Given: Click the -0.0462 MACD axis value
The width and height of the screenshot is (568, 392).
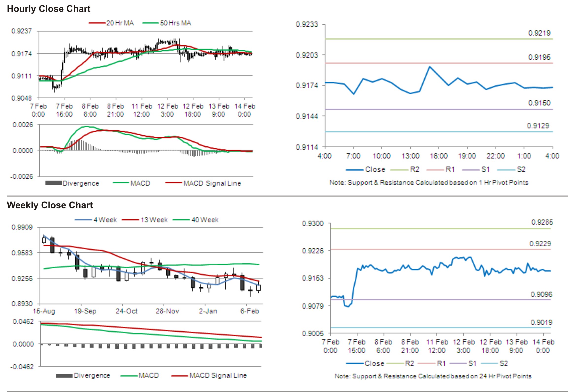Looking at the screenshot, I should click(22, 367).
